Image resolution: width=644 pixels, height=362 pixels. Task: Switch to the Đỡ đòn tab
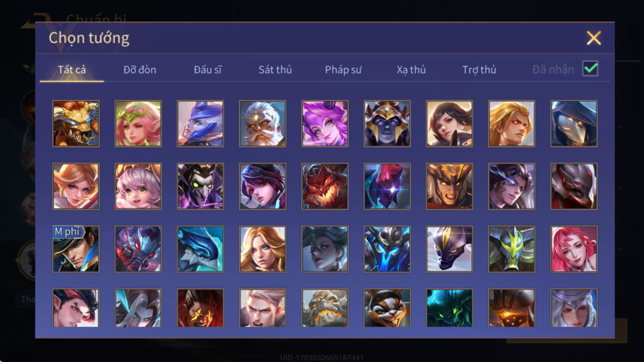(140, 70)
